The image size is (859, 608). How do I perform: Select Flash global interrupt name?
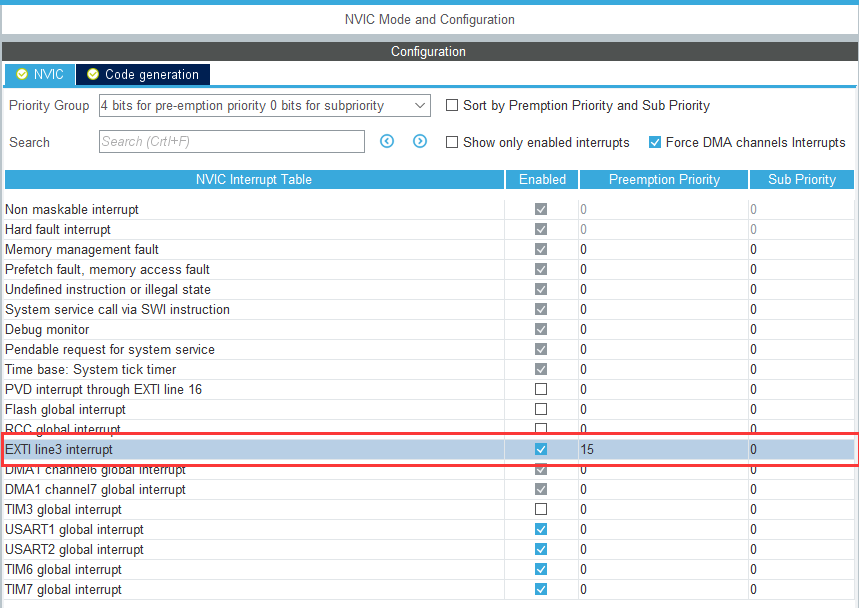pyautogui.click(x=65, y=410)
